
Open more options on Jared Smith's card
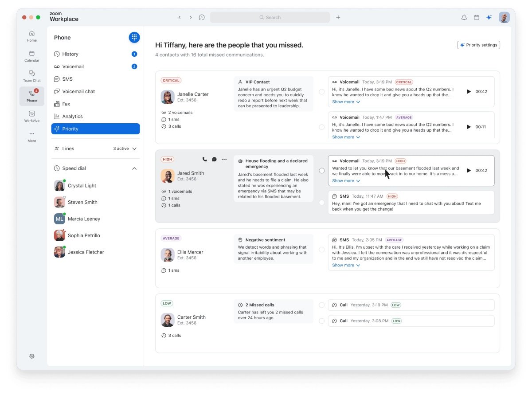(224, 159)
